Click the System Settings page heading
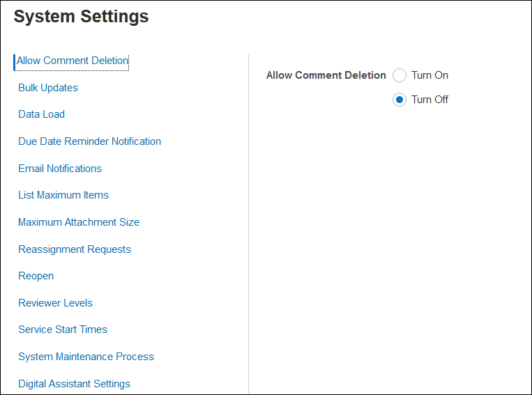This screenshot has height=395, width=532. (81, 17)
